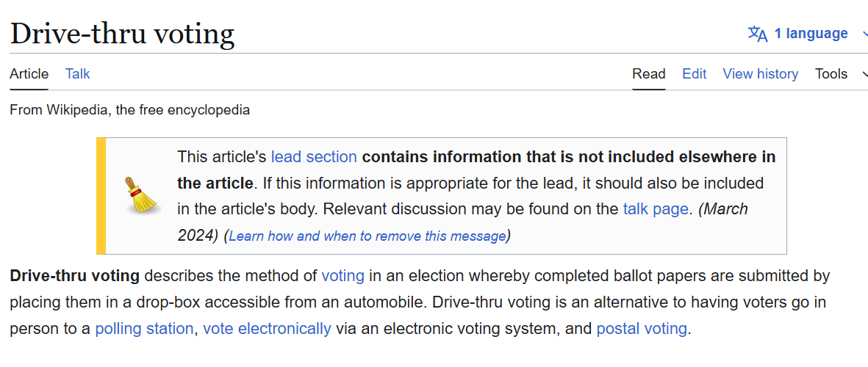Click the broom cleanup icon
This screenshot has height=367, width=868.
(x=141, y=195)
